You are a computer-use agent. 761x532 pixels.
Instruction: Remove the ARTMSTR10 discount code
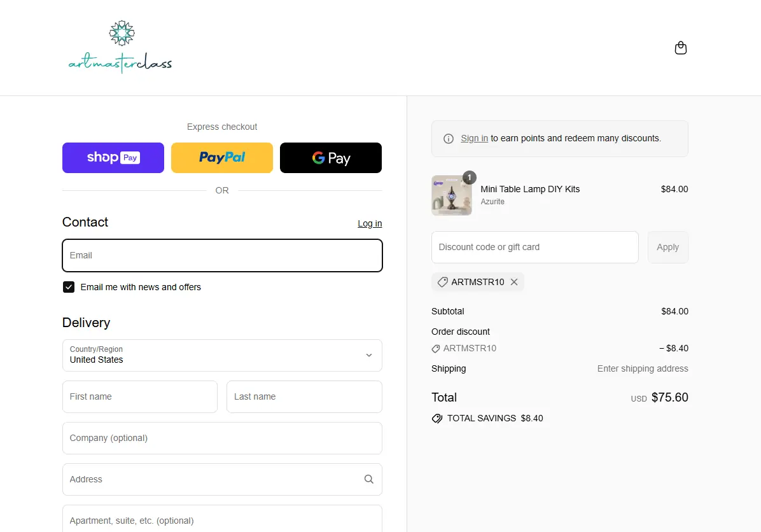pos(514,282)
